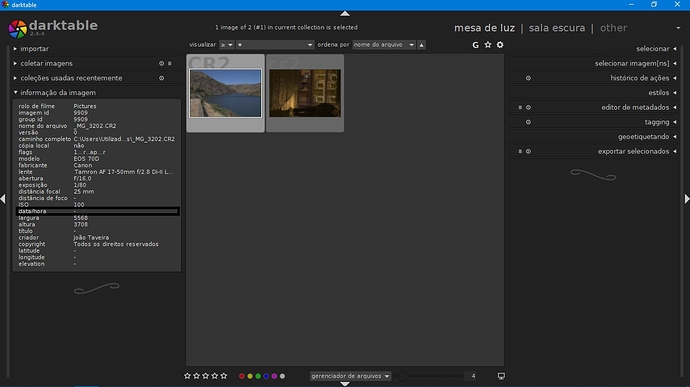Toggle the green color label
Image resolution: width=690 pixels, height=387 pixels.
(258, 376)
